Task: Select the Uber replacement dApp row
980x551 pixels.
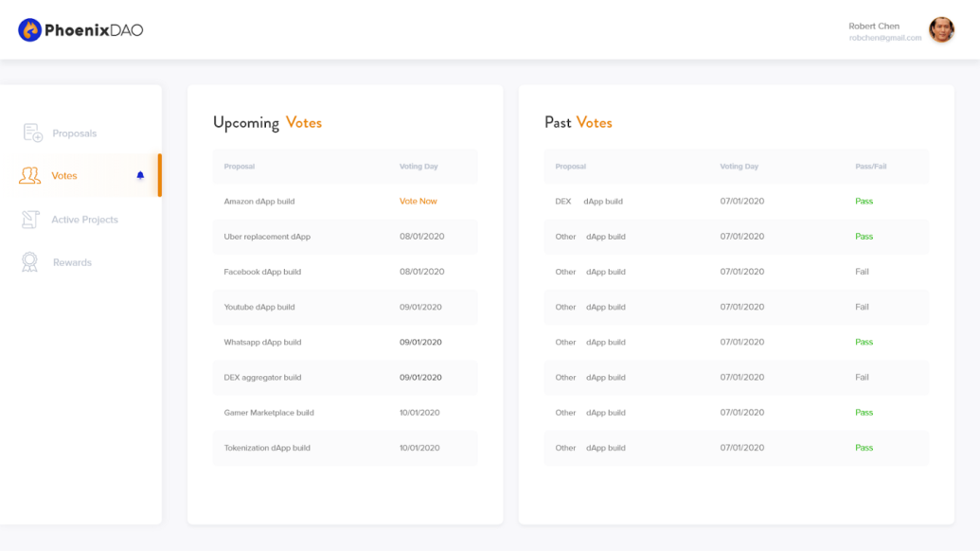Action: tap(345, 237)
